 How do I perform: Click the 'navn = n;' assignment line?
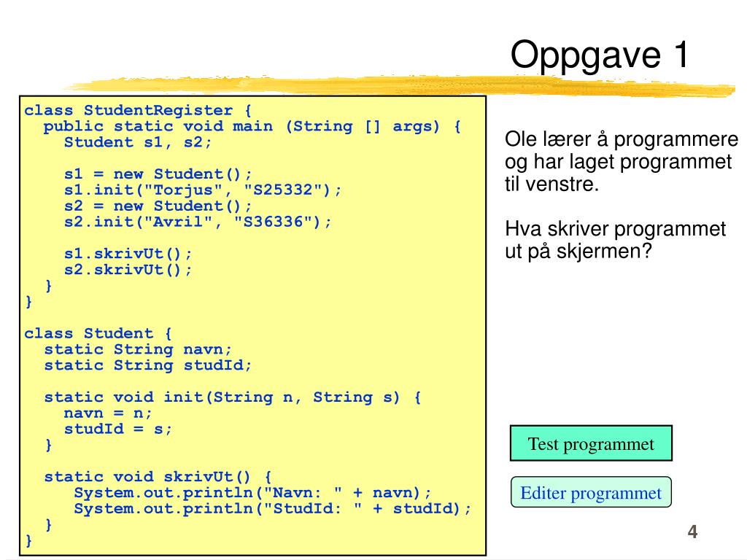coord(108,413)
